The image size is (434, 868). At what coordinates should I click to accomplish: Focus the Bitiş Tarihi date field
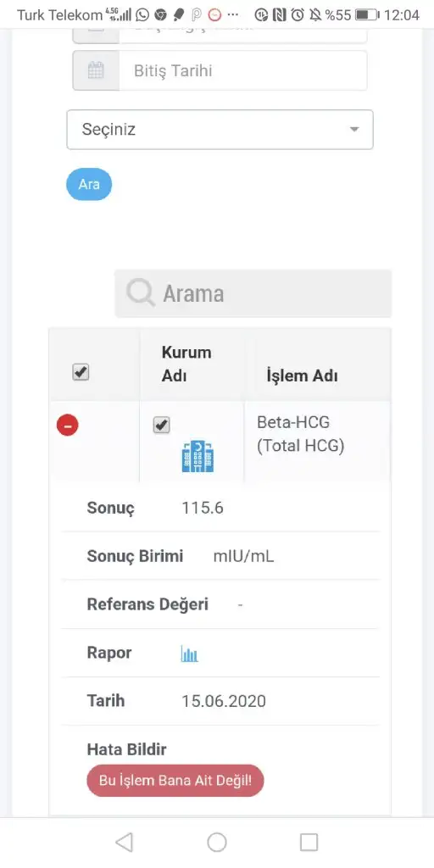[x=242, y=70]
